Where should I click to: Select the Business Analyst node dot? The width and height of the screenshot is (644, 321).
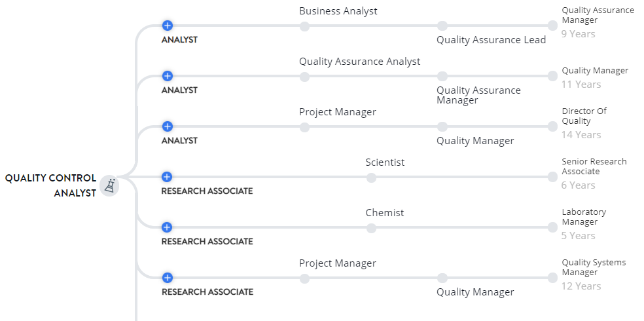click(304, 26)
